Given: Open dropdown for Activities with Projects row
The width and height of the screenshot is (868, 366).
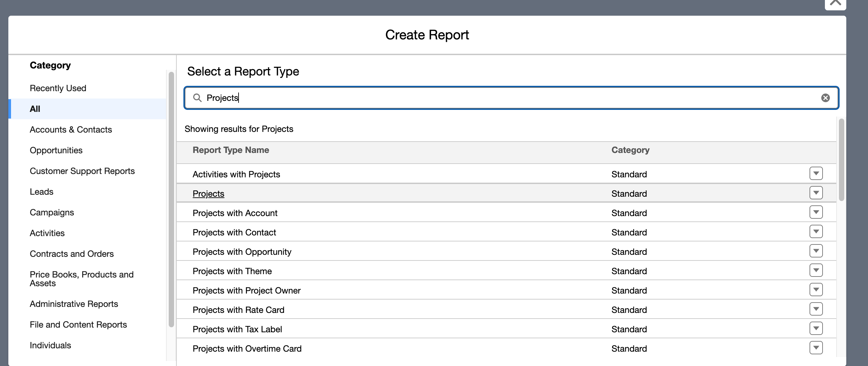Looking at the screenshot, I should click(x=816, y=173).
